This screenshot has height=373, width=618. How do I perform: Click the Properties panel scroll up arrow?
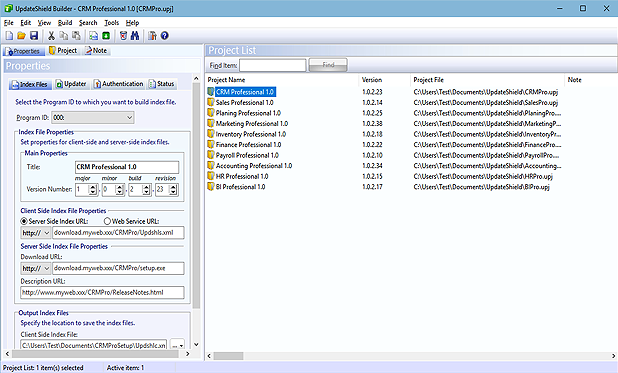[196, 78]
